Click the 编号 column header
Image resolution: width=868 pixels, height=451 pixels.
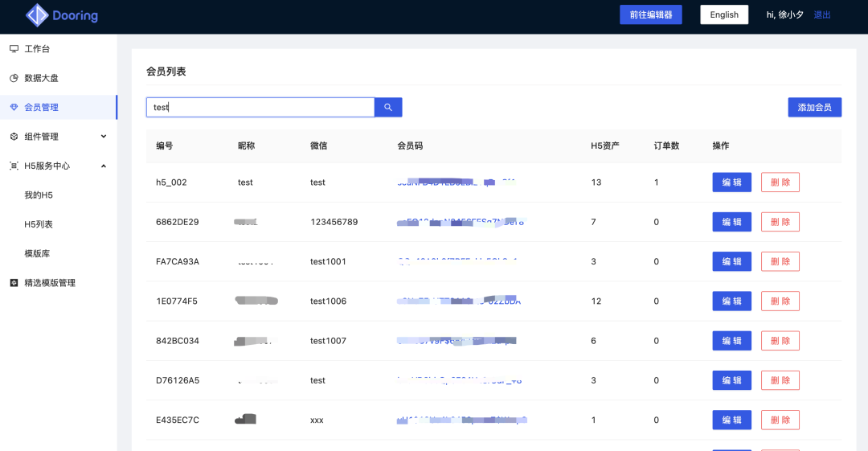pyautogui.click(x=165, y=146)
